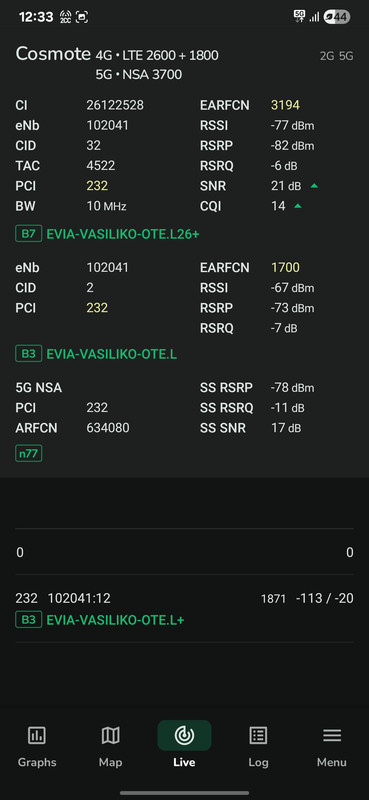Tap the B7 band badge
The height and width of the screenshot is (800, 369).
(28, 234)
